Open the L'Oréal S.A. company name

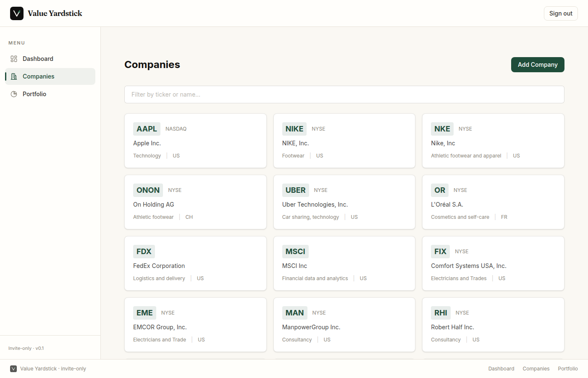coord(447,205)
